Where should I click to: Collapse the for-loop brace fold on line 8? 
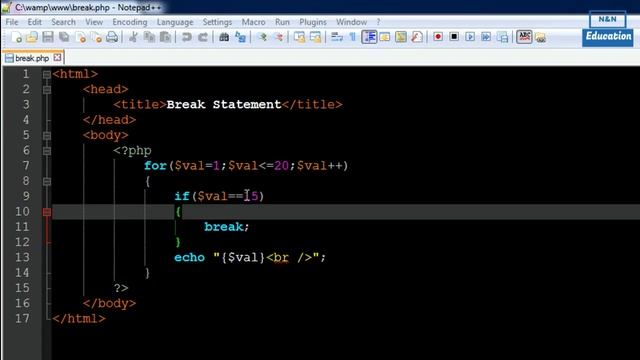pos(47,181)
